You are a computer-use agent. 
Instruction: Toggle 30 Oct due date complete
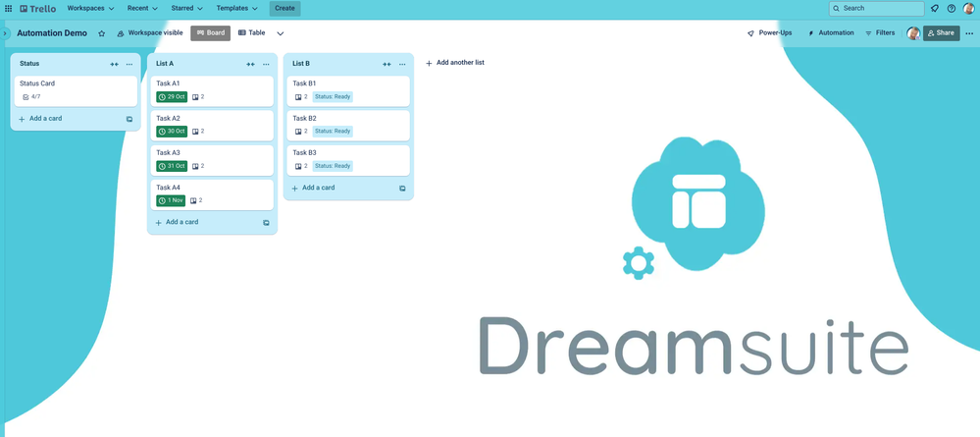(x=172, y=132)
